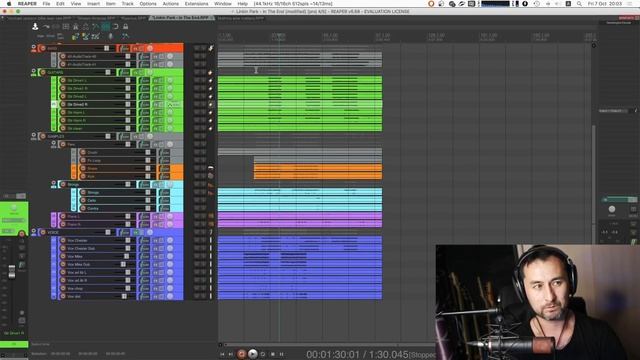
Task: Click the master volume fader handle
Action: [12, 271]
